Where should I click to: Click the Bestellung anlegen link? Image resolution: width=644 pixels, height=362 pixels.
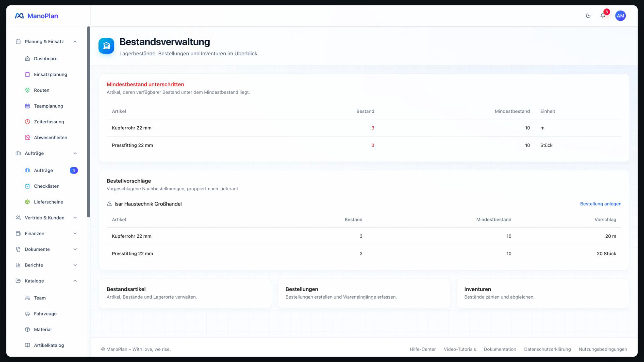click(x=600, y=204)
